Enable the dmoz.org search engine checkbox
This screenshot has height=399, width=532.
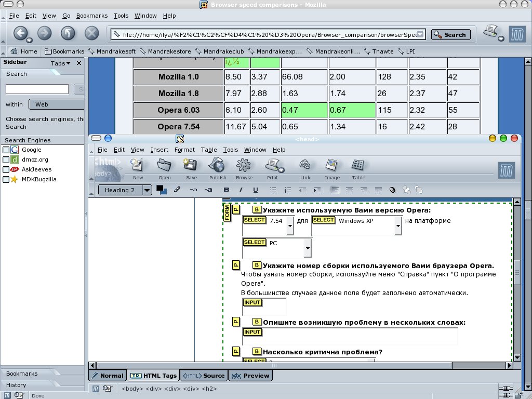(x=6, y=160)
